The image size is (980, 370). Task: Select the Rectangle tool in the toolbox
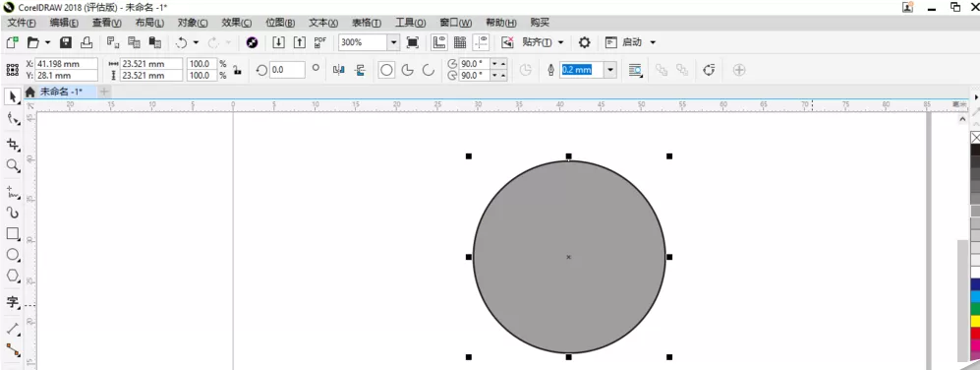click(13, 233)
